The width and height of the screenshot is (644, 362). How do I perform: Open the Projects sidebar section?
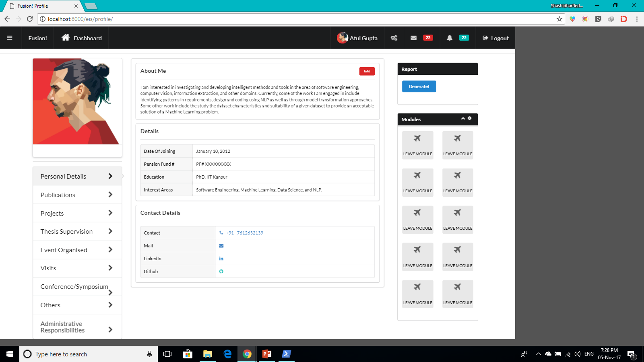coord(77,213)
